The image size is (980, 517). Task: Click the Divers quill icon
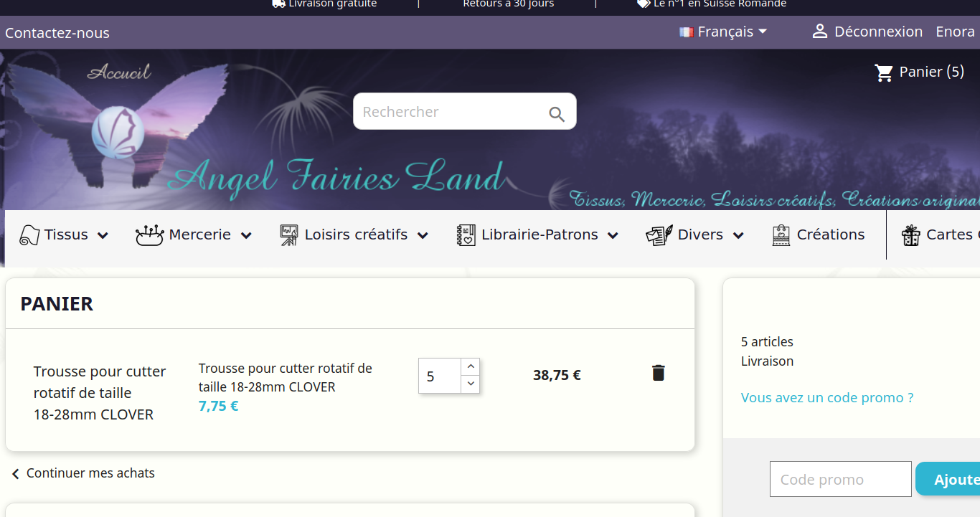point(659,234)
